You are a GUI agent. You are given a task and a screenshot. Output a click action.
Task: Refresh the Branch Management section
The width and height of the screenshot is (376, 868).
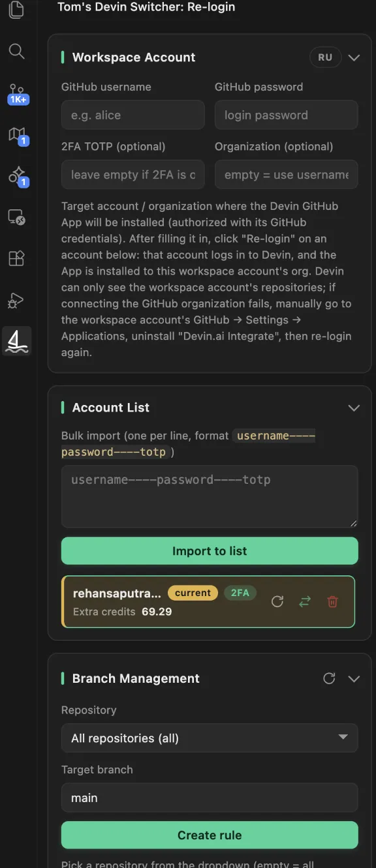pyautogui.click(x=329, y=678)
